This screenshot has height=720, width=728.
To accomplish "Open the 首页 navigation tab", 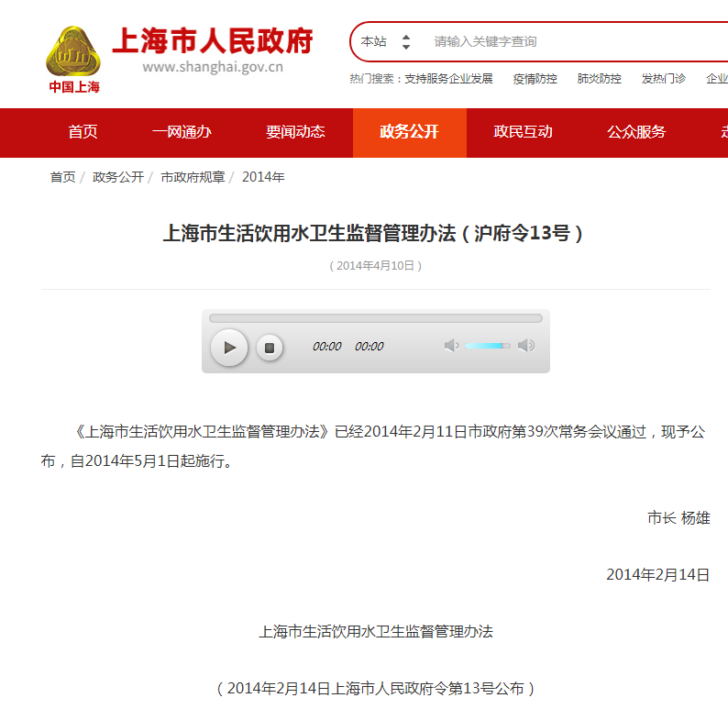I will tap(83, 132).
